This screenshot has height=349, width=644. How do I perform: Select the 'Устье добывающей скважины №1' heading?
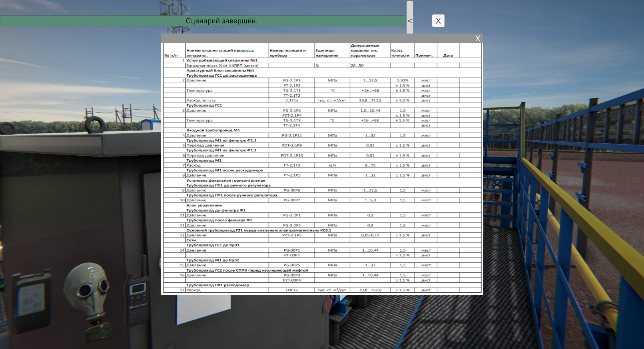tap(222, 60)
